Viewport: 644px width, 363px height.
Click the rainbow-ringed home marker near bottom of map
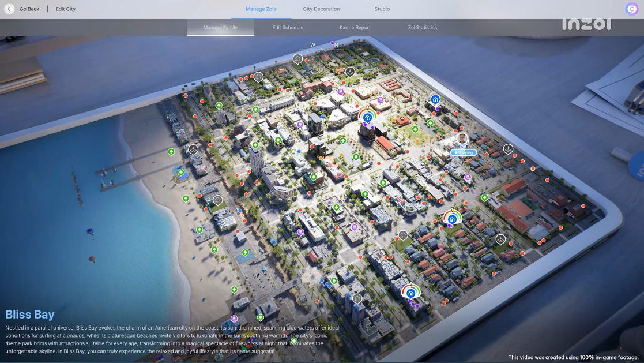410,293
